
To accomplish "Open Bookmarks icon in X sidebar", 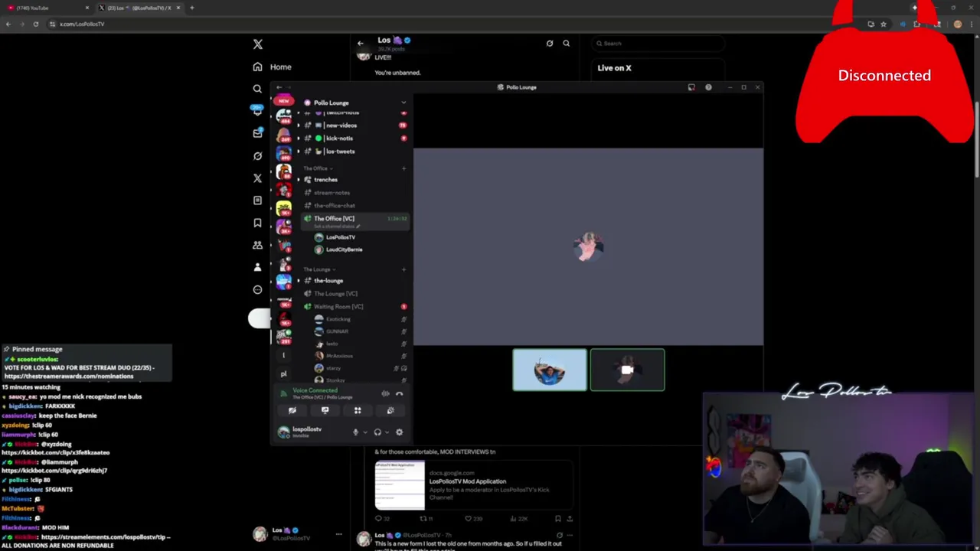I will pos(258,223).
